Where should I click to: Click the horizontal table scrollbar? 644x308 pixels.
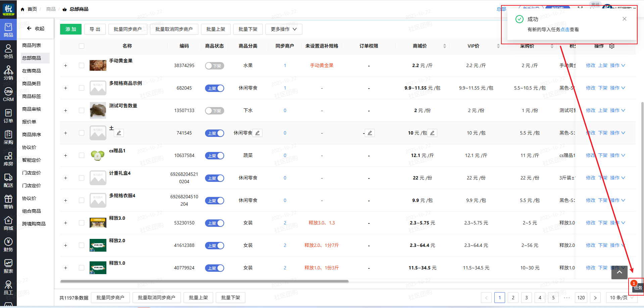[204, 281]
